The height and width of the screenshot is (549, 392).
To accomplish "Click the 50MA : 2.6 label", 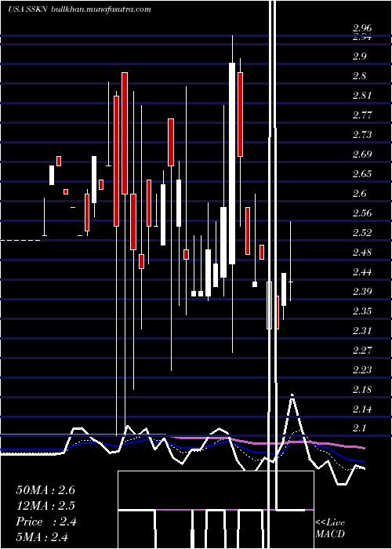I will click(45, 490).
